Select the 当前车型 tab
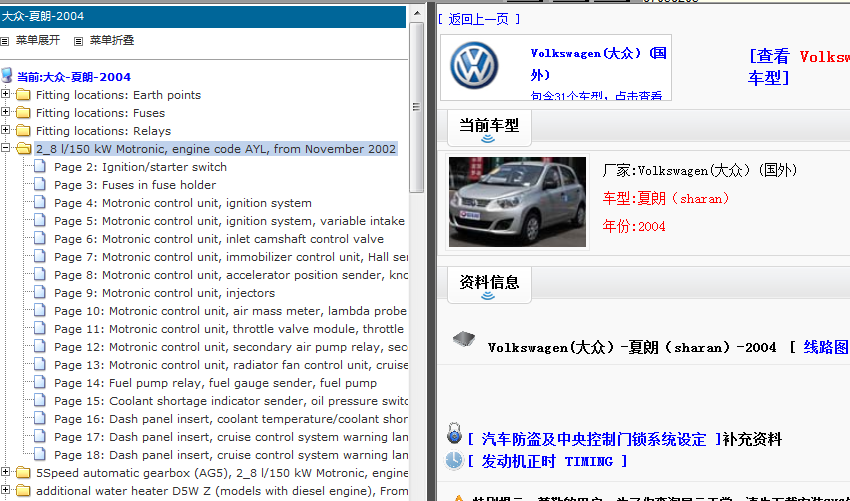Image resolution: width=850 pixels, height=501 pixels. point(489,129)
